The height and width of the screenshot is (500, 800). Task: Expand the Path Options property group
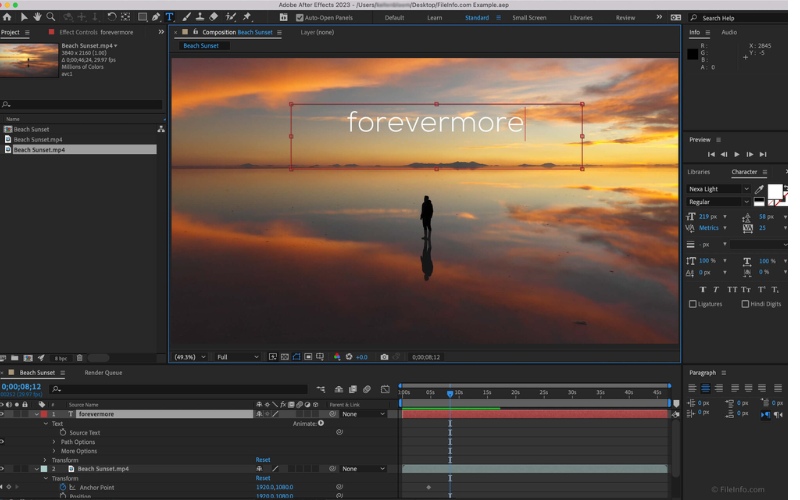point(55,442)
